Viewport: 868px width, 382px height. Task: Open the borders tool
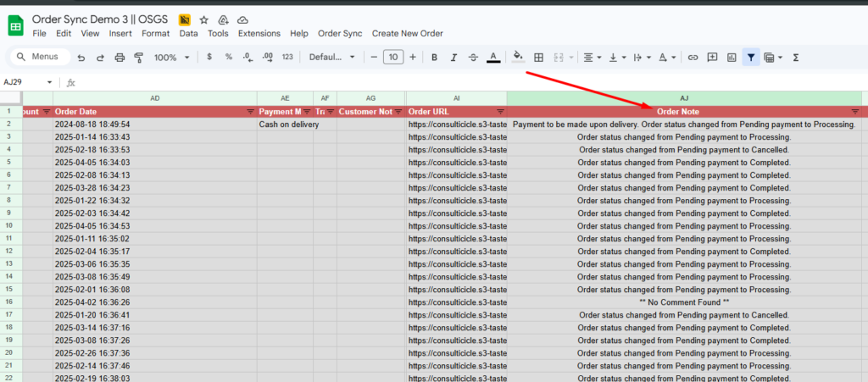[x=538, y=57]
